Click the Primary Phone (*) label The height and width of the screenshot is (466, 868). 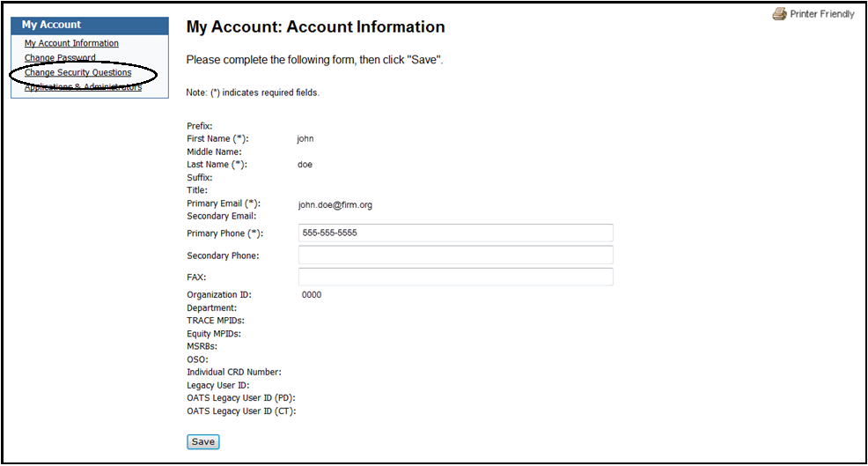(x=225, y=233)
